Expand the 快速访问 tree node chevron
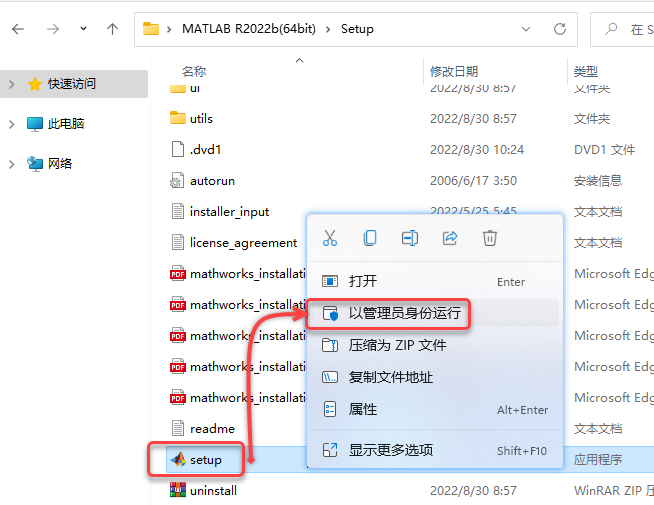Image resolution: width=654 pixels, height=505 pixels. [12, 84]
